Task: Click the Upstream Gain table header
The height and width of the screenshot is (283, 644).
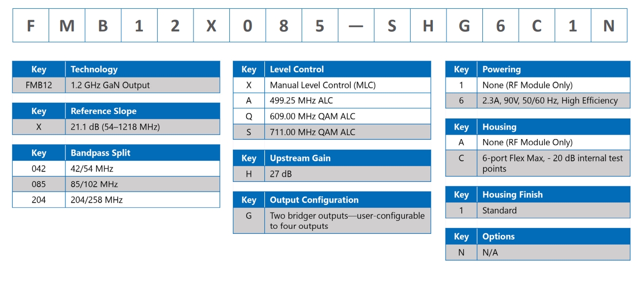Action: [348, 158]
